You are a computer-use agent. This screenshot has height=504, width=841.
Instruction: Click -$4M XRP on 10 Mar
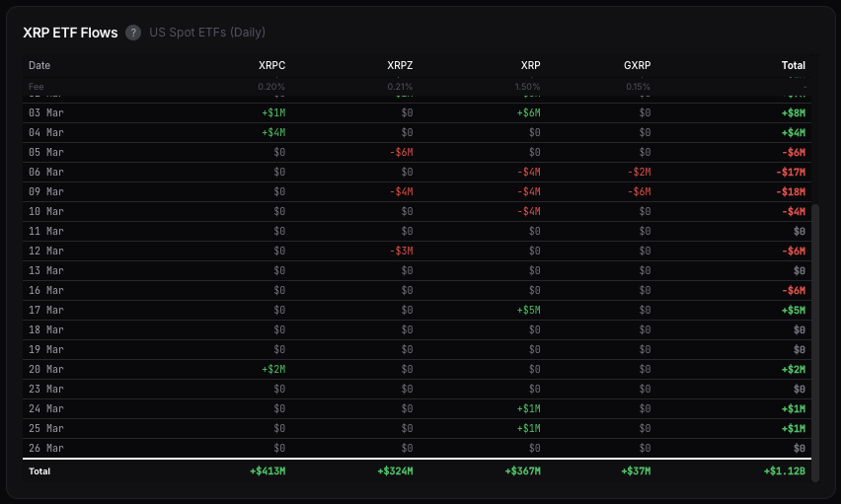click(x=529, y=212)
